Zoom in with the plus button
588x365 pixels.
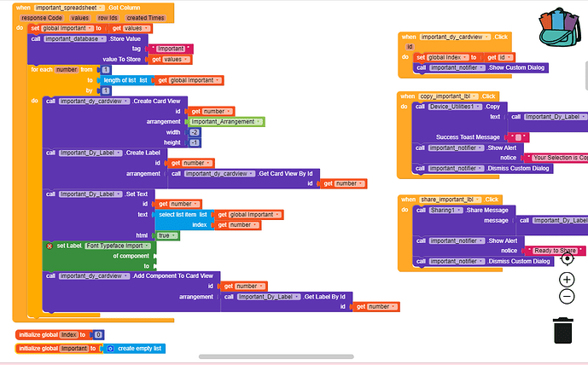tap(567, 280)
